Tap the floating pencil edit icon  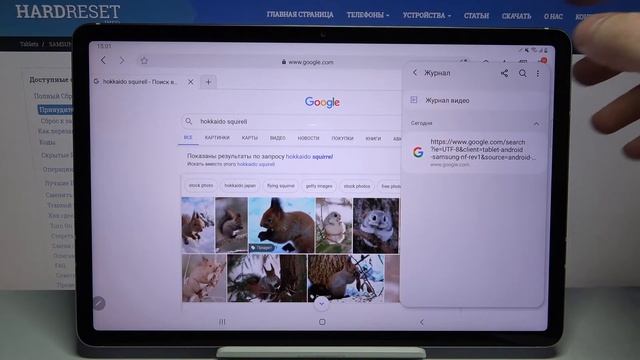pyautogui.click(x=99, y=303)
